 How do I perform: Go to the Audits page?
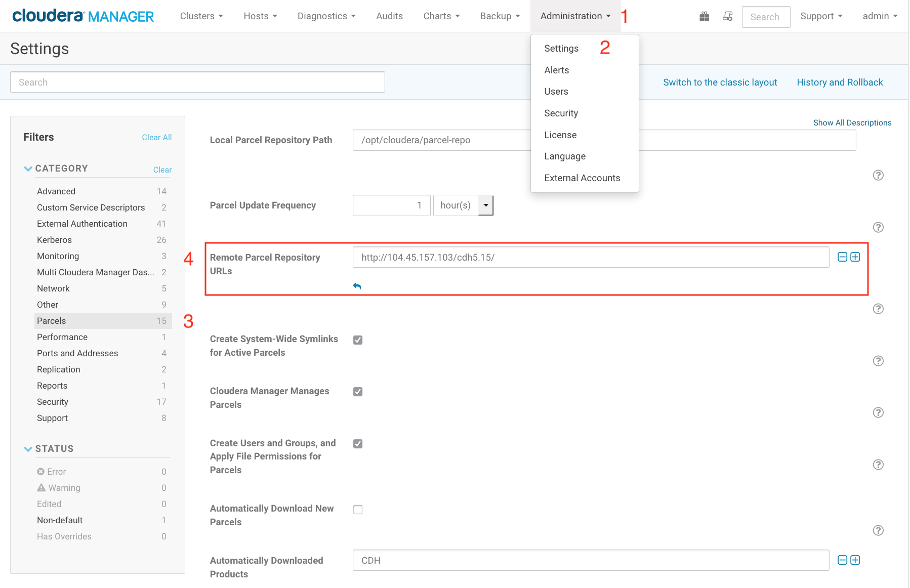389,16
